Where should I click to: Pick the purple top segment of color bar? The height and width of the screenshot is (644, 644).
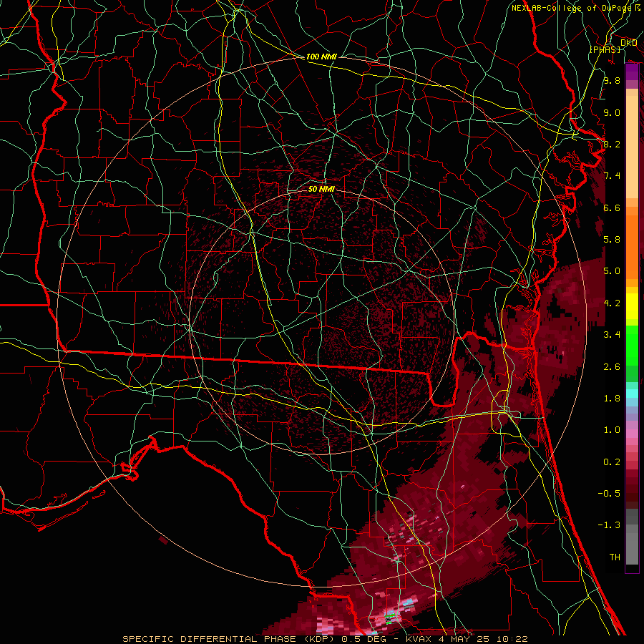click(632, 72)
